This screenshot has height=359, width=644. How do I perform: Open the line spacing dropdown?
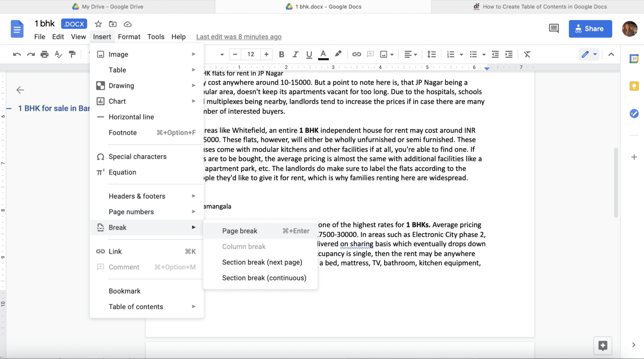click(x=431, y=54)
